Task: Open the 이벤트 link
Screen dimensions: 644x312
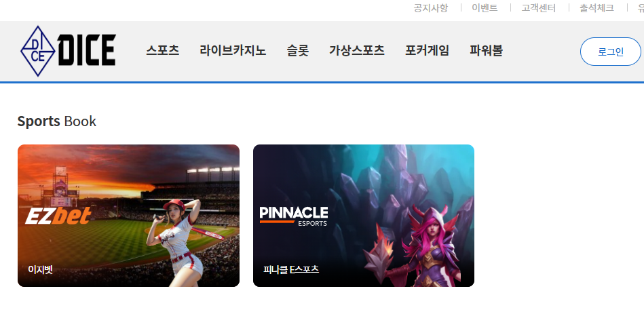Action: point(485,8)
